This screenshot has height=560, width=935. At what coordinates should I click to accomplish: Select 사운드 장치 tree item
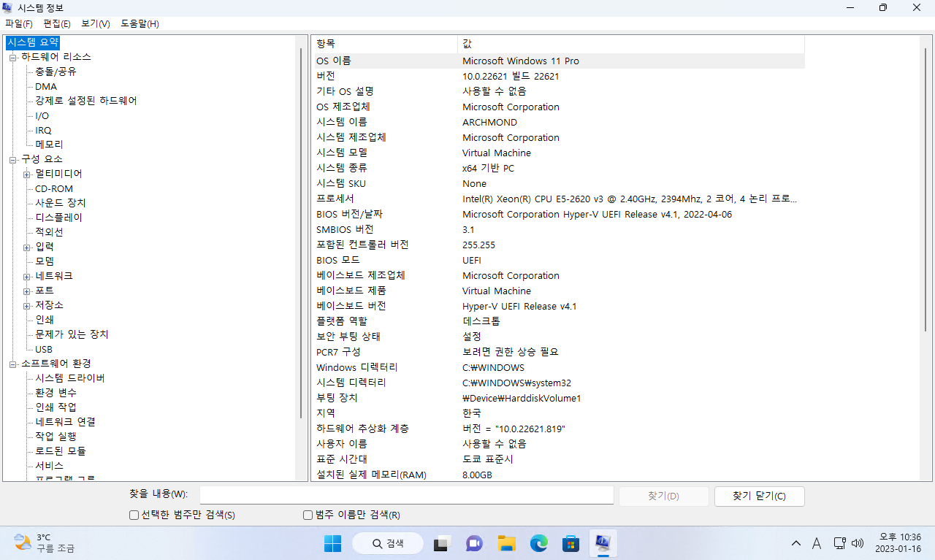[61, 203]
